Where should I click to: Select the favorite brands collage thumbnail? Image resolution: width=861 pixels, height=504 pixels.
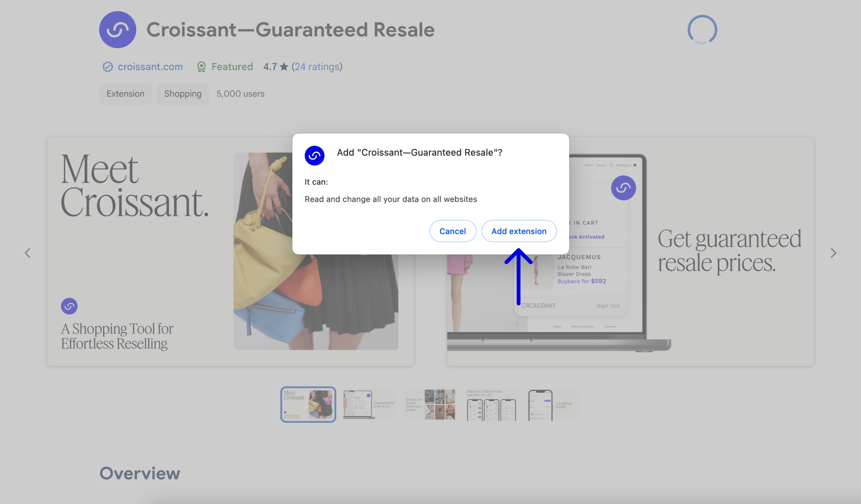pyautogui.click(x=430, y=404)
